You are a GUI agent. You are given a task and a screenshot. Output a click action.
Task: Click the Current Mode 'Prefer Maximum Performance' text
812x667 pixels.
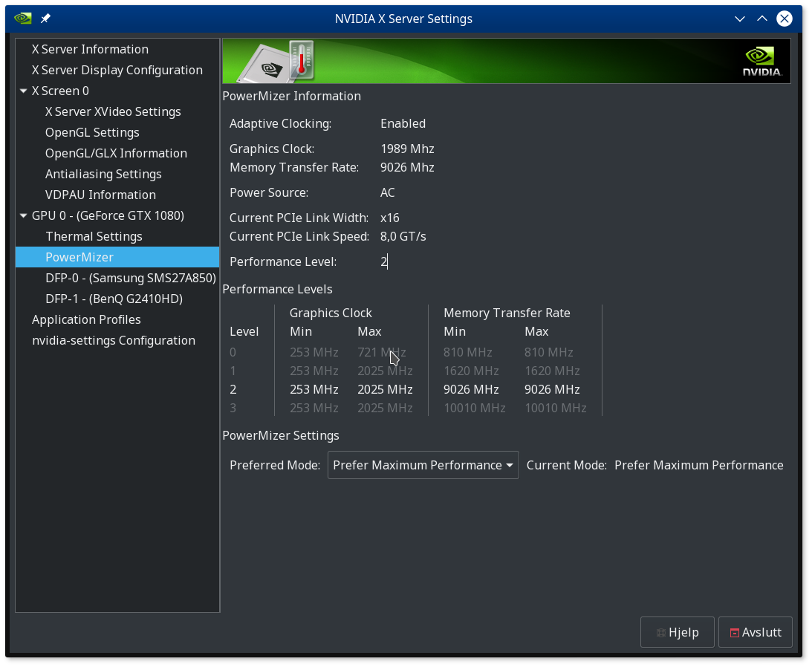point(698,465)
